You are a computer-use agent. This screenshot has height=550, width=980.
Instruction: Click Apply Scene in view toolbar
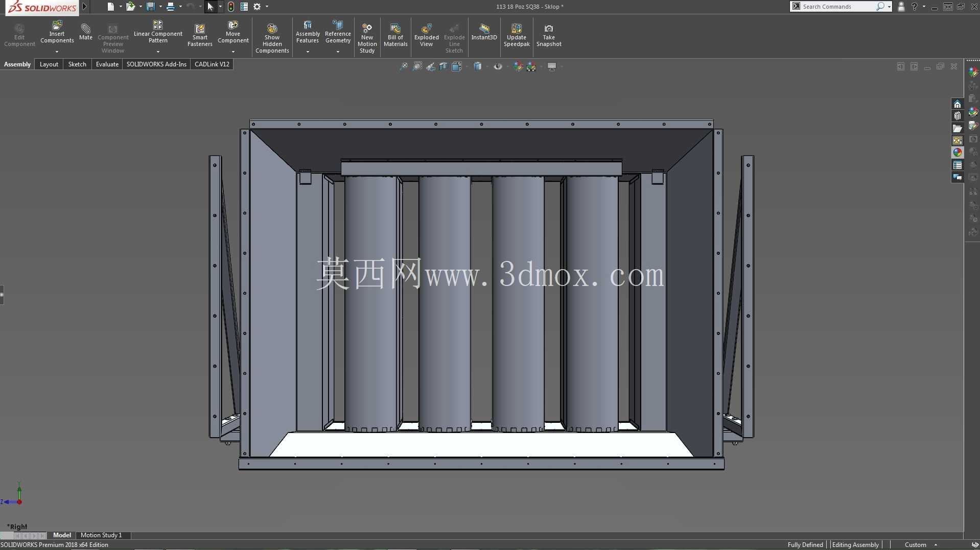pos(531,66)
